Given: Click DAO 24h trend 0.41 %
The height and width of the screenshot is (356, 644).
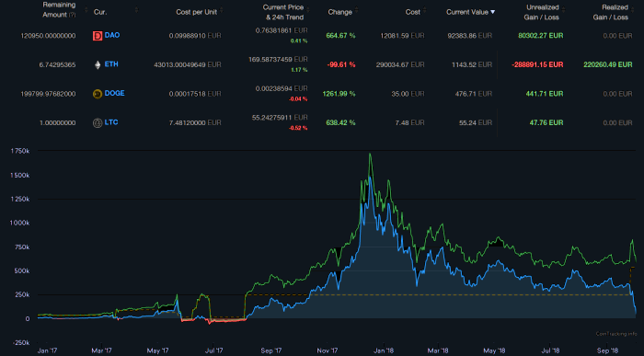Looking at the screenshot, I should coord(299,41).
